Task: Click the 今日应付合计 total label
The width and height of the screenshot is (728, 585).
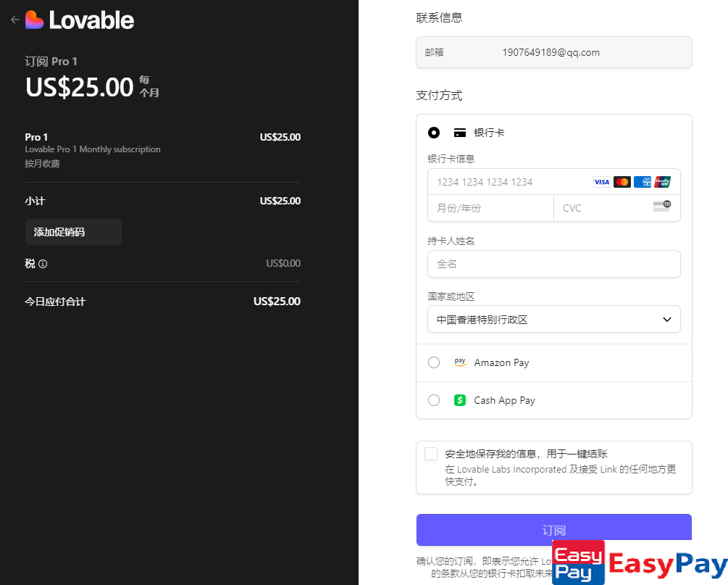Action: click(55, 302)
